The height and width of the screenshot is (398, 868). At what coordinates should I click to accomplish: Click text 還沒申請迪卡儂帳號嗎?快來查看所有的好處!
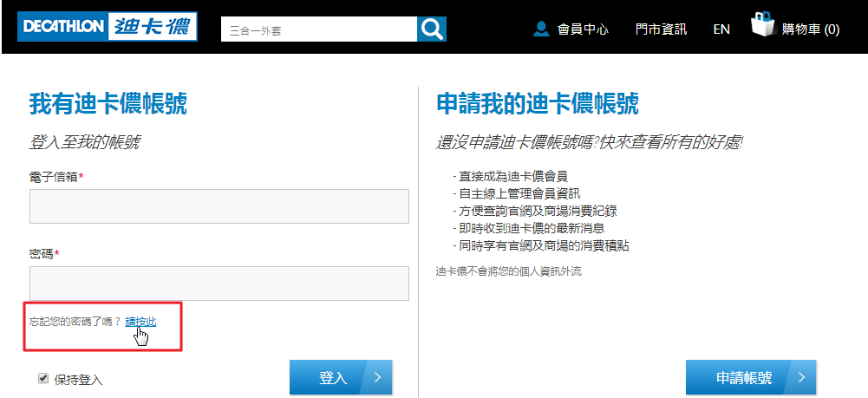click(590, 143)
